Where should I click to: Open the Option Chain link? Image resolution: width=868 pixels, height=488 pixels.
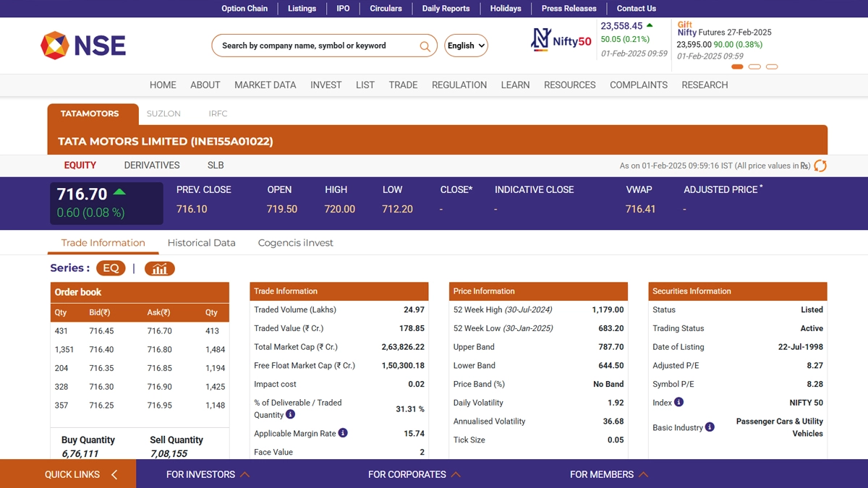tap(244, 9)
